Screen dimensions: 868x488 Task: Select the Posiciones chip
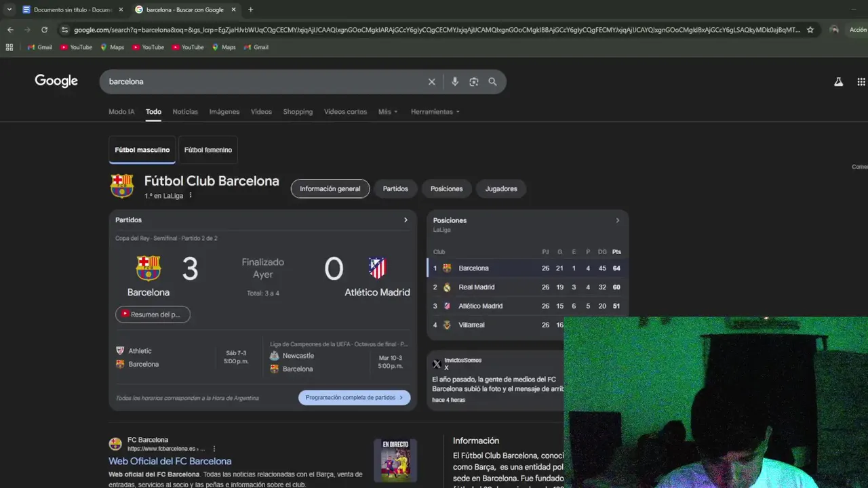pos(446,189)
